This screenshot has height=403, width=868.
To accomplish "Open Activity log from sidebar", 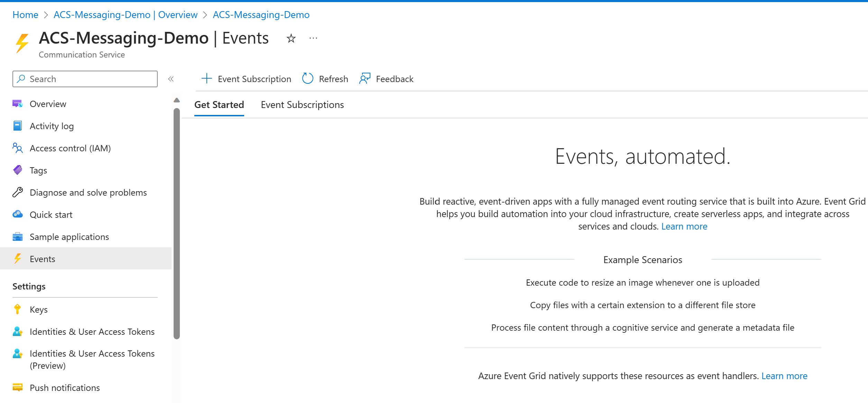I will (52, 126).
